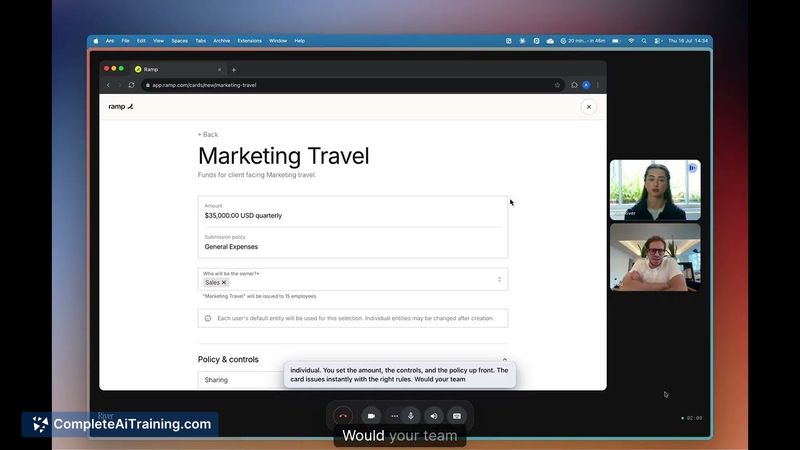Reload the Ramp page
800x450 pixels.
point(132,85)
